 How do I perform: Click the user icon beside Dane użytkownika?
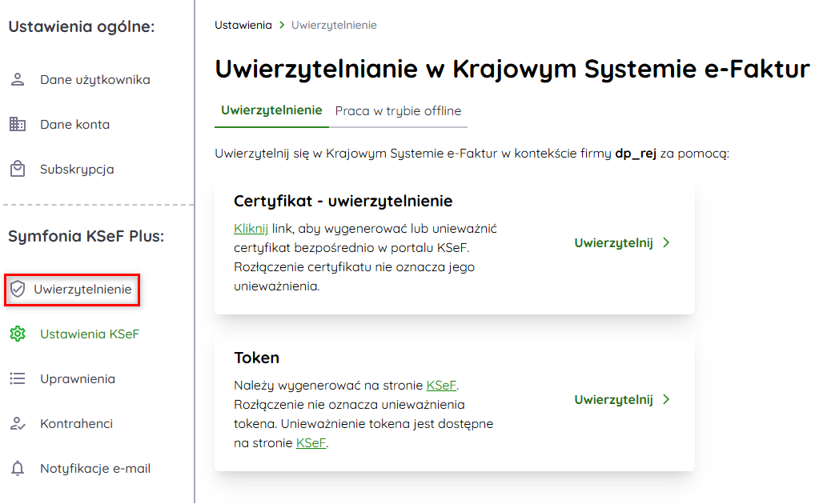[x=18, y=80]
